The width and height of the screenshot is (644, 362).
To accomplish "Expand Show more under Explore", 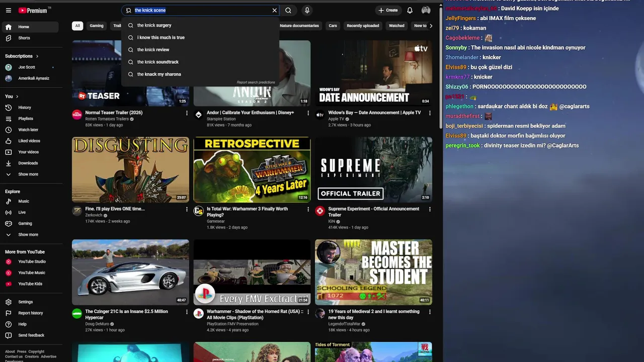I will click(x=31, y=234).
